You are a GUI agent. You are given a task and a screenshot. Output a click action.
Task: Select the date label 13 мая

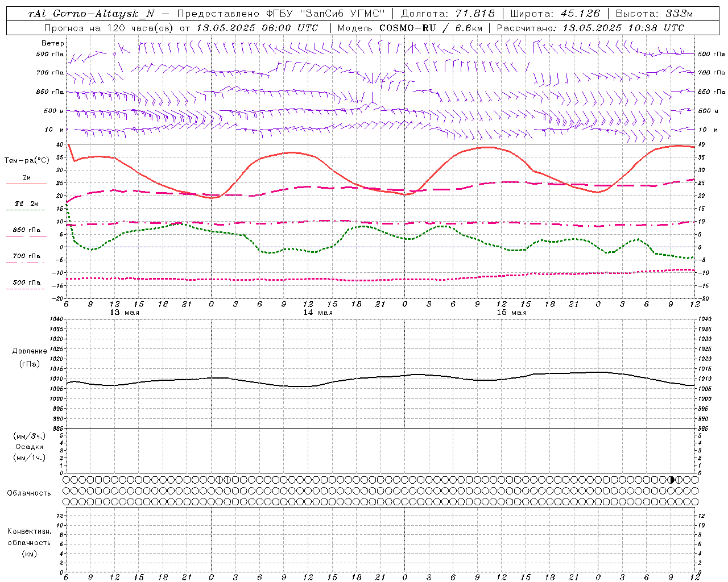(x=124, y=313)
